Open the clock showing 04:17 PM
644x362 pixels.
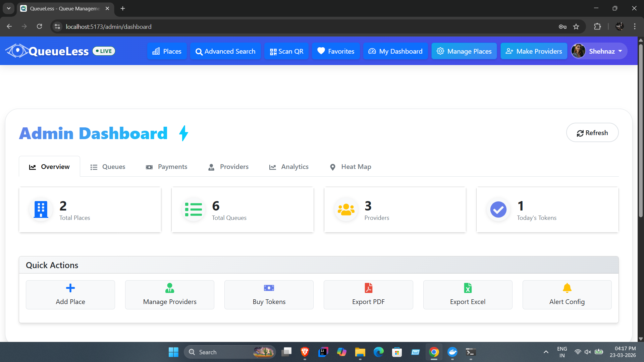coord(623,352)
